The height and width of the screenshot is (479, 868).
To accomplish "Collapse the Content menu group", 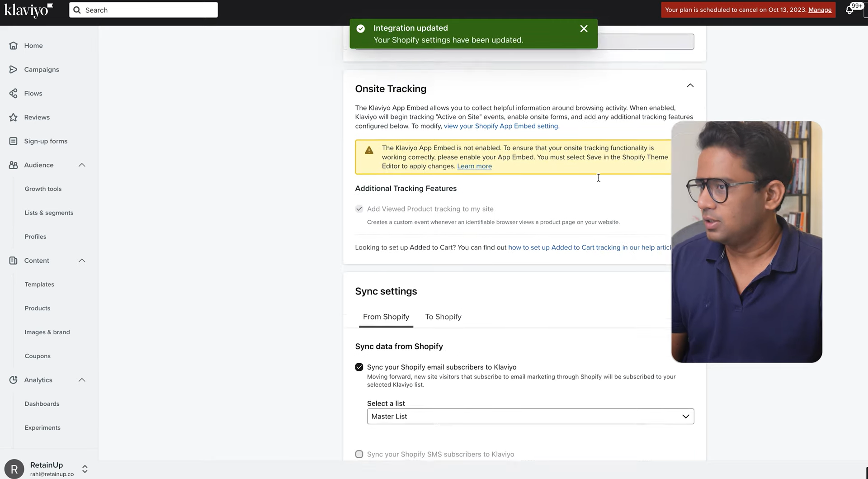I will click(x=82, y=261).
